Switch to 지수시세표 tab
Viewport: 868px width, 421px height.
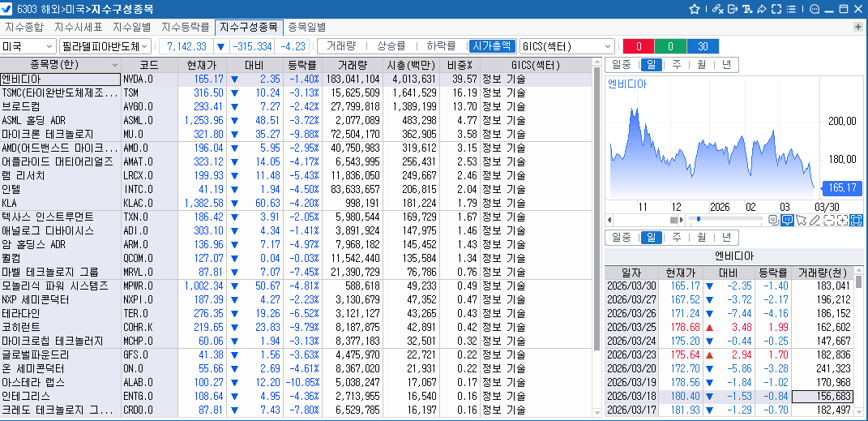coord(78,27)
